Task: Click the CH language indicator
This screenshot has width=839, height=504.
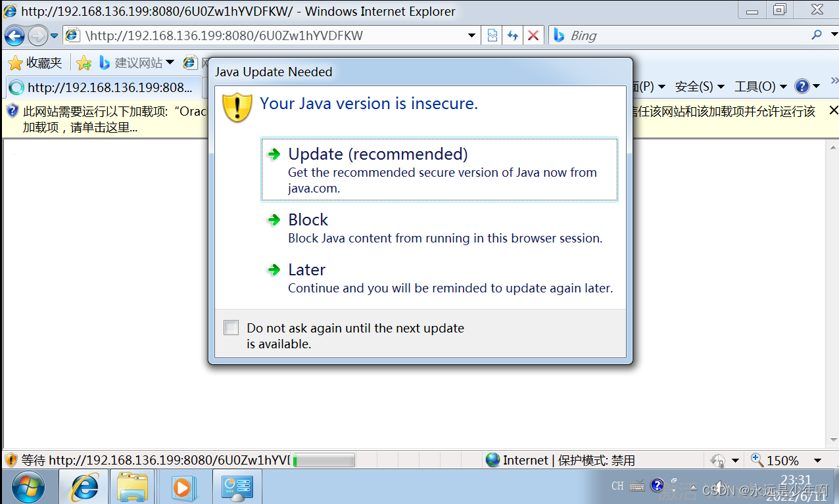Action: (617, 486)
